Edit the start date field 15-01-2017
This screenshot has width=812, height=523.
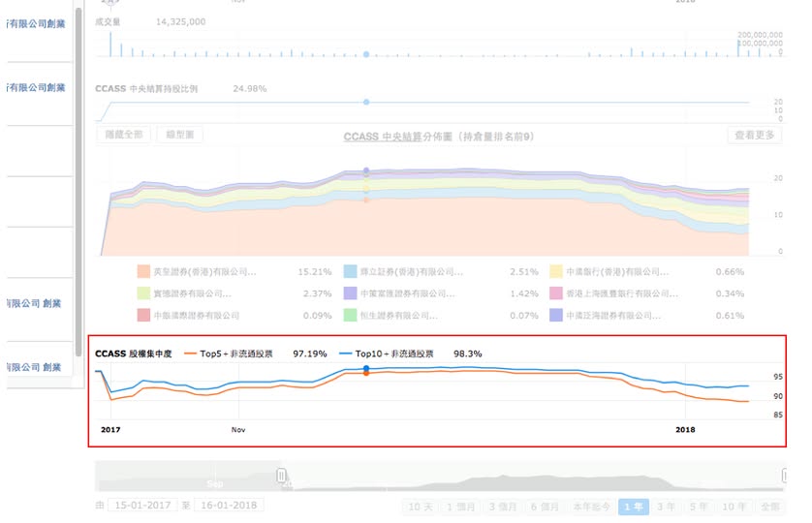(142, 505)
